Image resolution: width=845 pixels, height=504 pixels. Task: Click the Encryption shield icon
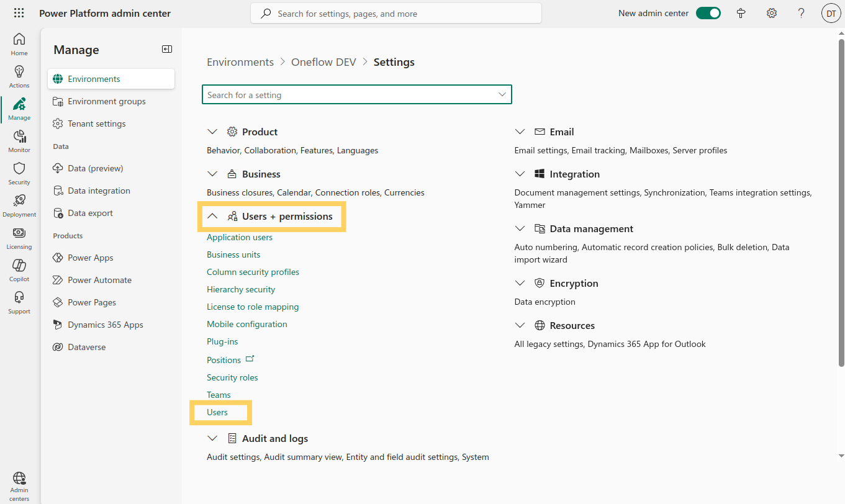coord(540,283)
